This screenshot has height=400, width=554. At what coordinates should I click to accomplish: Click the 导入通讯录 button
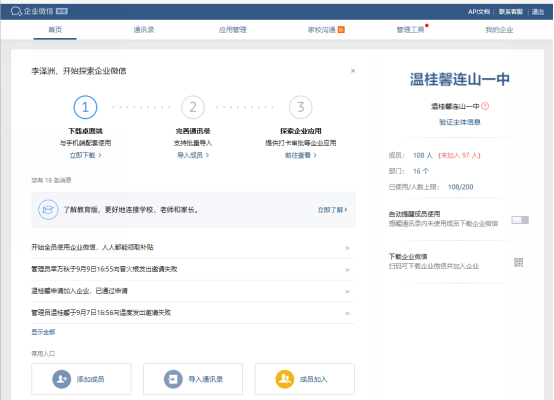click(193, 379)
